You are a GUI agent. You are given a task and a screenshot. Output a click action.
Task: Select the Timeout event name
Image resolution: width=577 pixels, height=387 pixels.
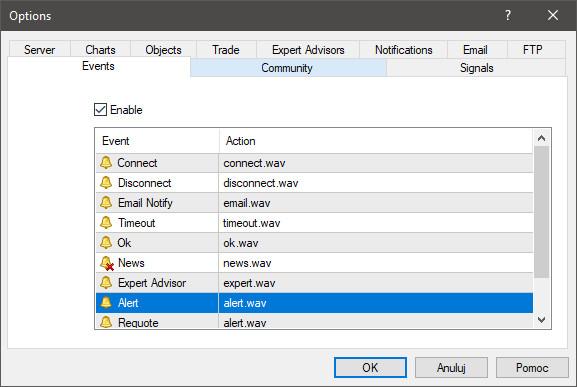click(137, 223)
